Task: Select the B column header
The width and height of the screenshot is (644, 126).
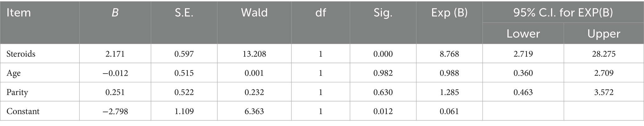Action: pyautogui.click(x=115, y=13)
